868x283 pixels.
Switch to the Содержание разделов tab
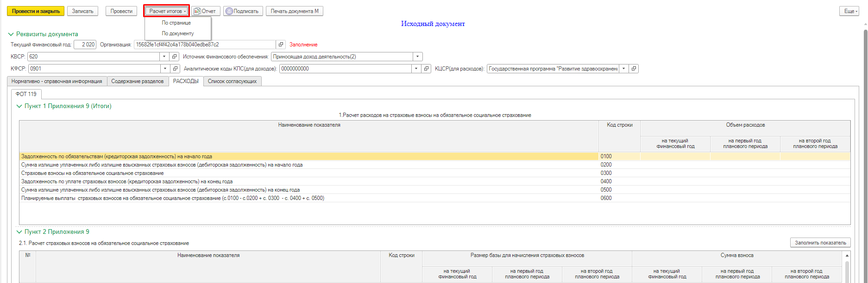[x=137, y=81]
